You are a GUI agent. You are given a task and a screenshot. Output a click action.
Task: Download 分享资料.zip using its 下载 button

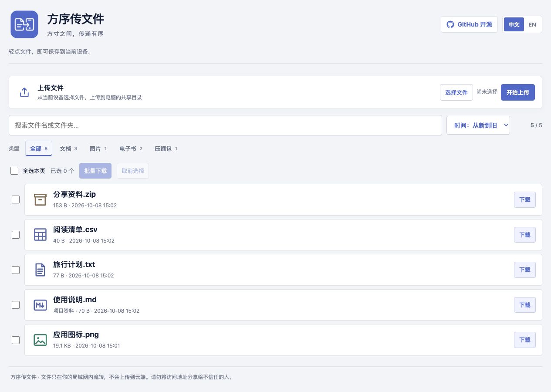click(525, 199)
